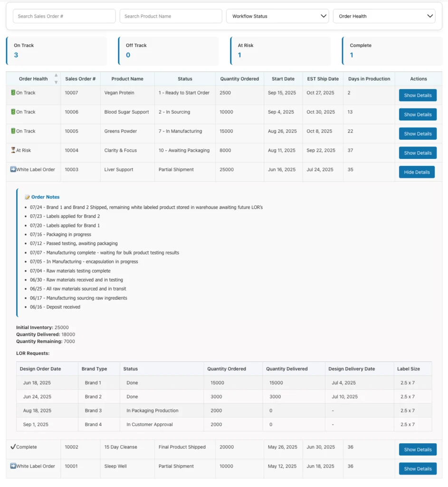This screenshot has height=487, width=448.
Task: Click the On Track battery icon for order 10007
Action: click(13, 93)
